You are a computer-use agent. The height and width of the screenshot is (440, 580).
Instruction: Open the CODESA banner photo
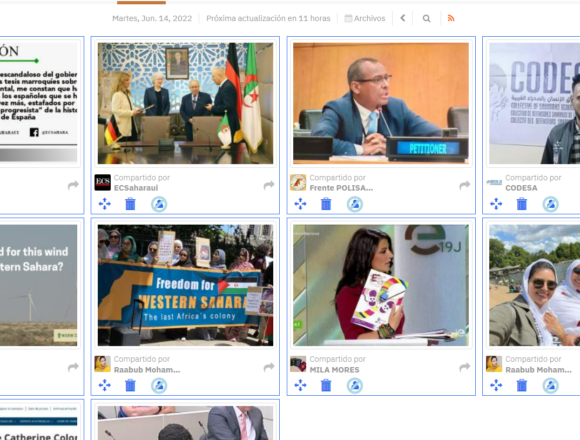point(535,103)
